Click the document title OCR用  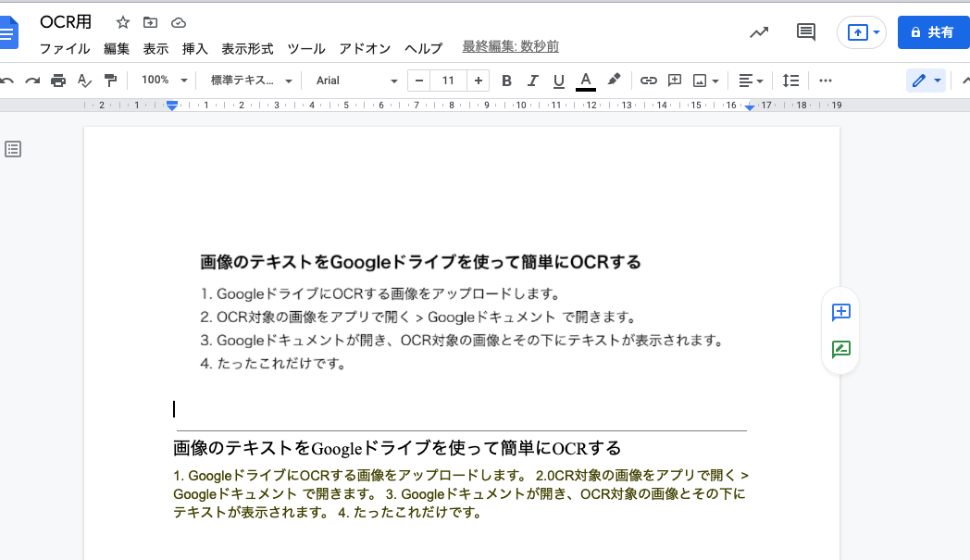(66, 22)
